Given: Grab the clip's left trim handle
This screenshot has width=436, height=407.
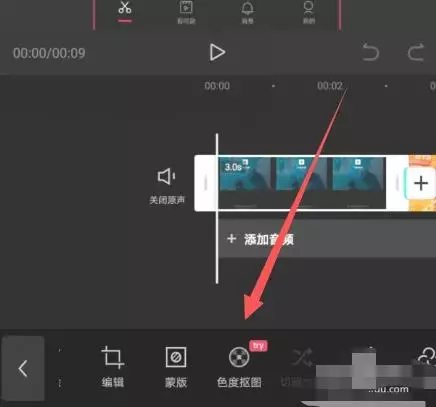Looking at the screenshot, I should pyautogui.click(x=206, y=183).
